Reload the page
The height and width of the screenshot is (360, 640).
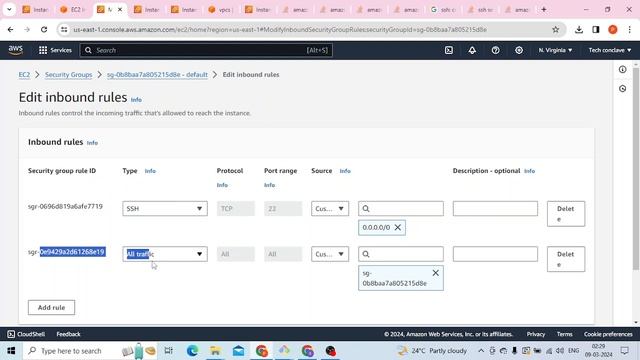(x=44, y=29)
